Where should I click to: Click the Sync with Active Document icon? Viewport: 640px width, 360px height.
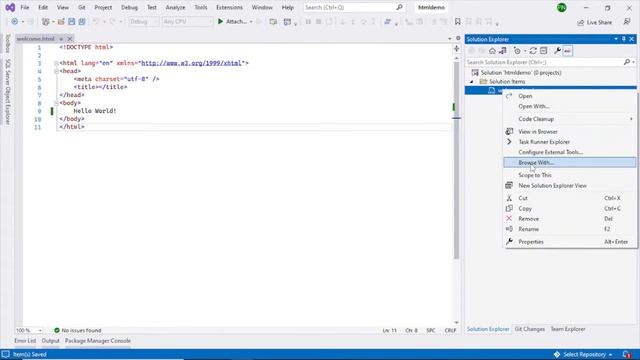(533, 51)
